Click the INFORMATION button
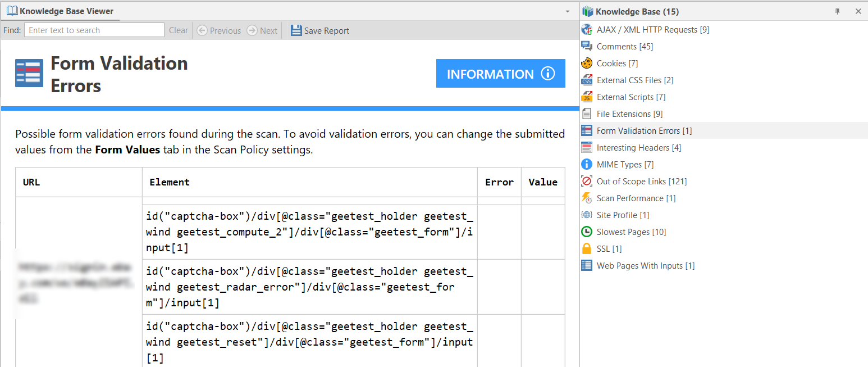Screen dimensions: 868x367 click(x=500, y=73)
